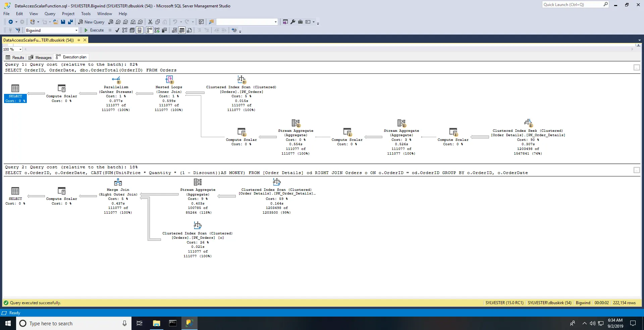Expand the Navigate Backward dropdown arrow
This screenshot has width=644, height=330.
[x=16, y=22]
